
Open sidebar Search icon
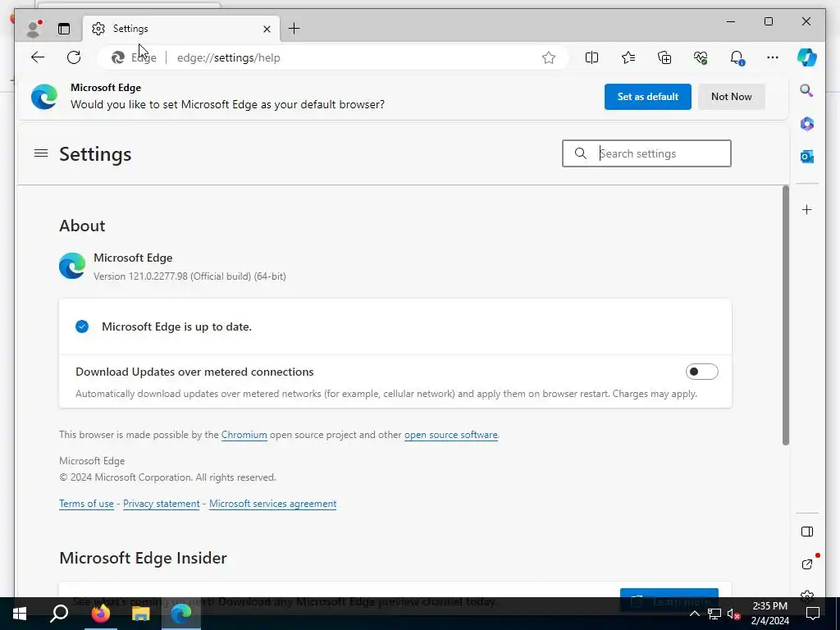[x=807, y=90]
